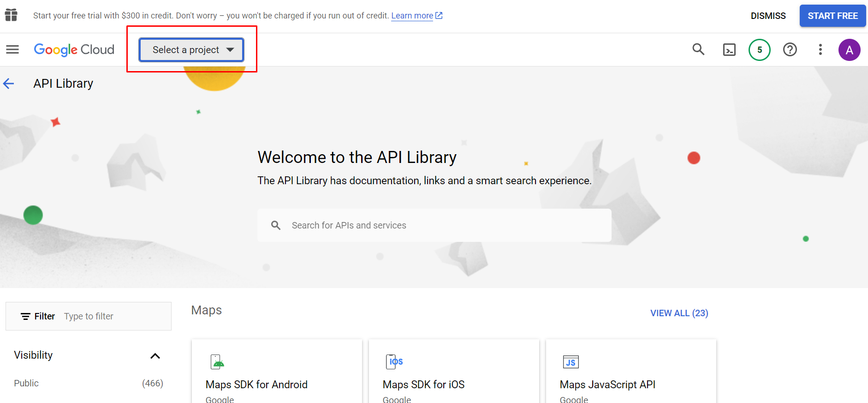Collapse the Visibility filter section
This screenshot has width=868, height=403.
coord(155,356)
